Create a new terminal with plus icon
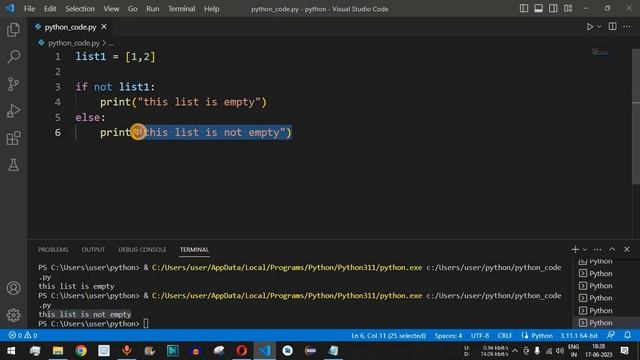Image resolution: width=640 pixels, height=360 pixels. click(575, 249)
